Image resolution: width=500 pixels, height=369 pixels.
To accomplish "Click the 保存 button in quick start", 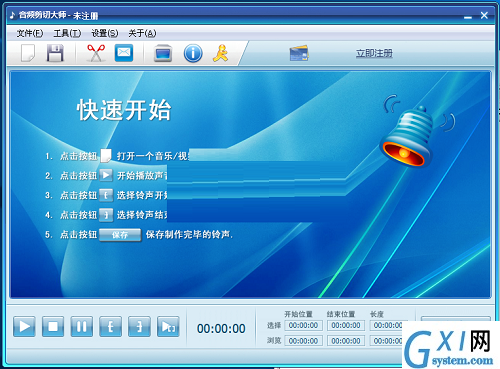I will click(x=120, y=235).
